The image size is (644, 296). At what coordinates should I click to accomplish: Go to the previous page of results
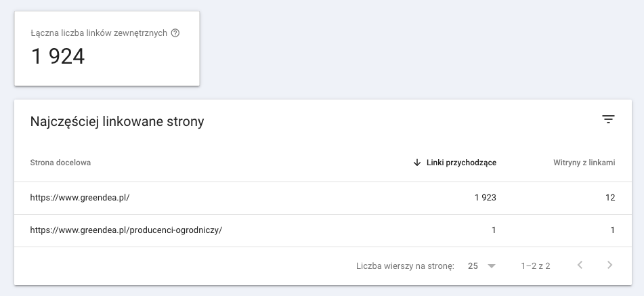click(580, 266)
